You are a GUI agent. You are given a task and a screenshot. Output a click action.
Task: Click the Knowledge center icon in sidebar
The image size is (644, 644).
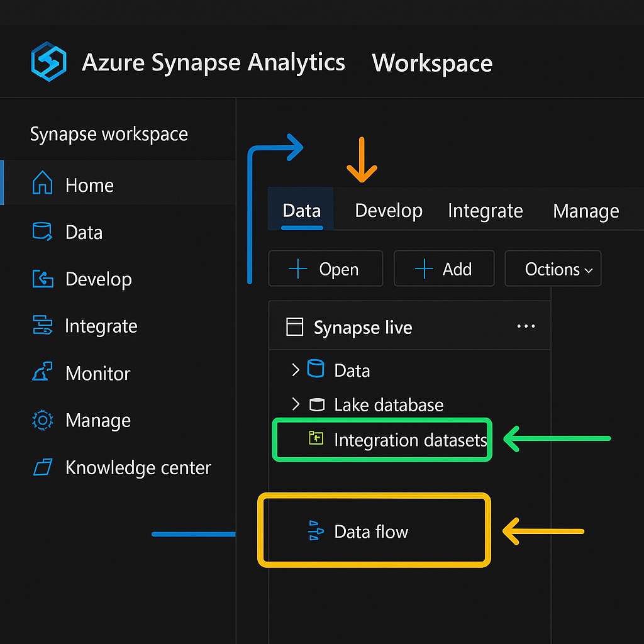click(43, 467)
